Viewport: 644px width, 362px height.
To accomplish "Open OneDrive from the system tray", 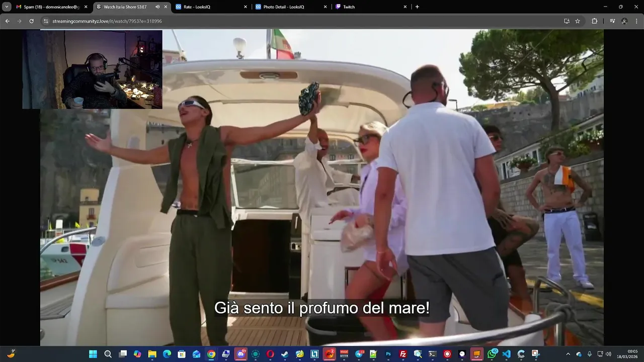I will click(579, 354).
